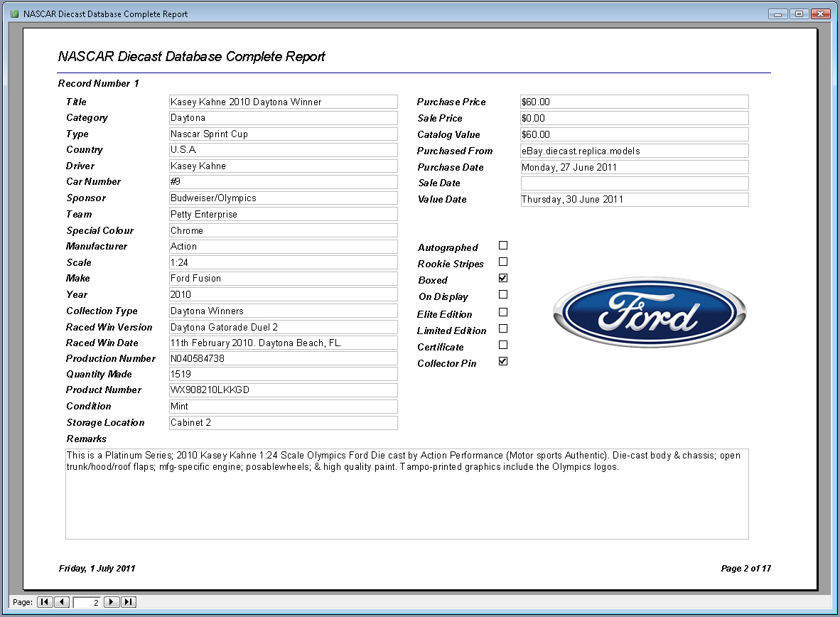Viewport: 840px width, 617px height.
Task: Click the Ford logo image
Action: [x=650, y=313]
